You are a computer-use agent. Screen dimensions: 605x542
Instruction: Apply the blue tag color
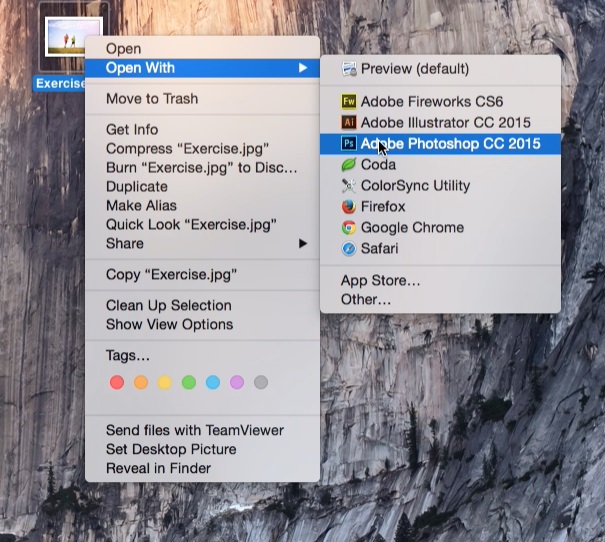tap(213, 382)
